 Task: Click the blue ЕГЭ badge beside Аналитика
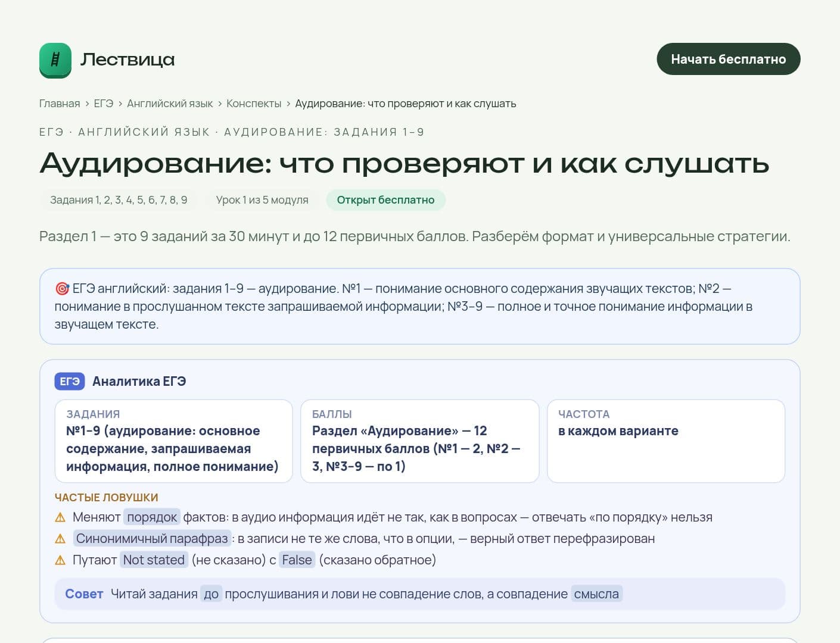(x=70, y=381)
